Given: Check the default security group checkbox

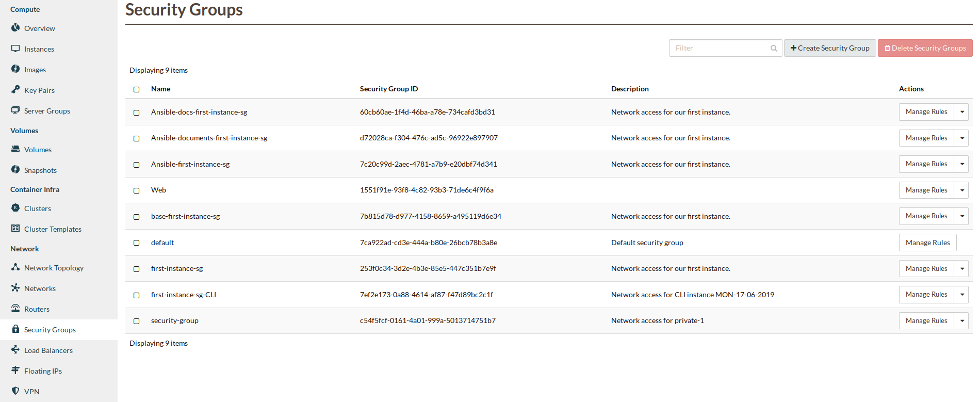Looking at the screenshot, I should click(x=137, y=243).
